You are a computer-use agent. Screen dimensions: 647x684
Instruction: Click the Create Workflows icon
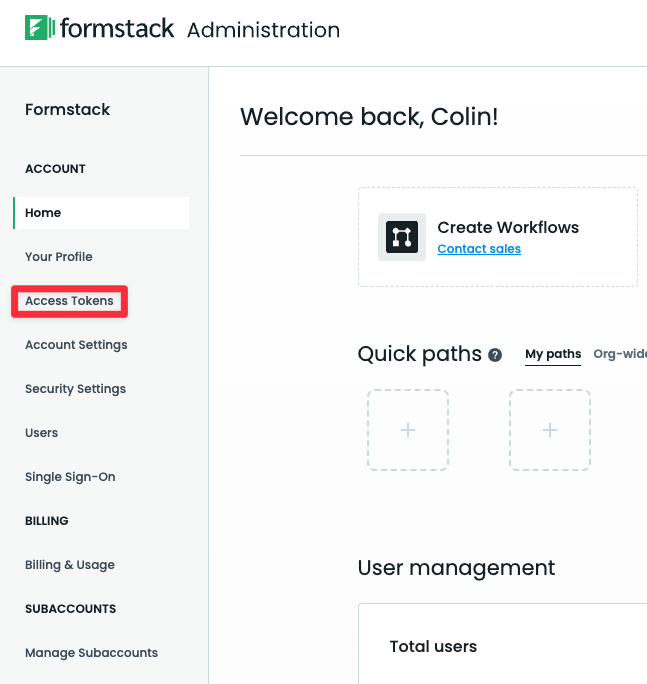click(402, 237)
